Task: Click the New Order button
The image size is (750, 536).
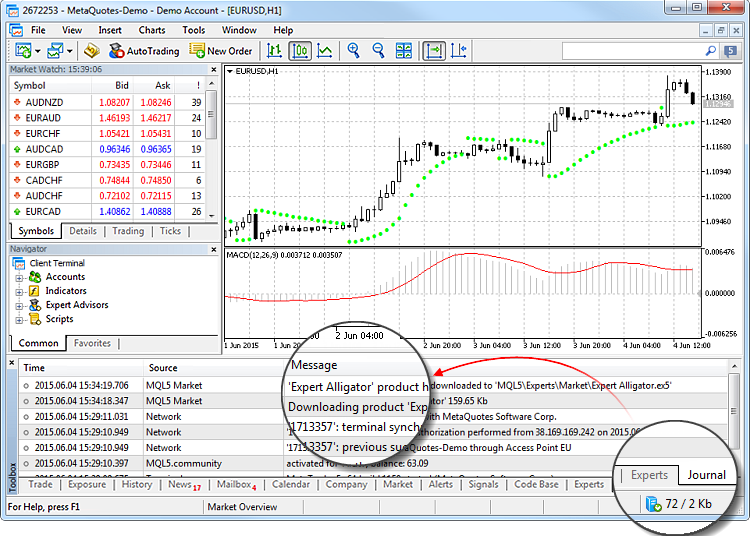Action: pos(221,51)
